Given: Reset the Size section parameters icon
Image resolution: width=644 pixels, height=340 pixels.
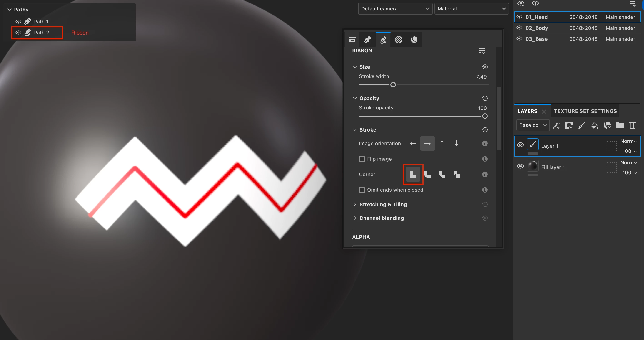Looking at the screenshot, I should point(485,67).
